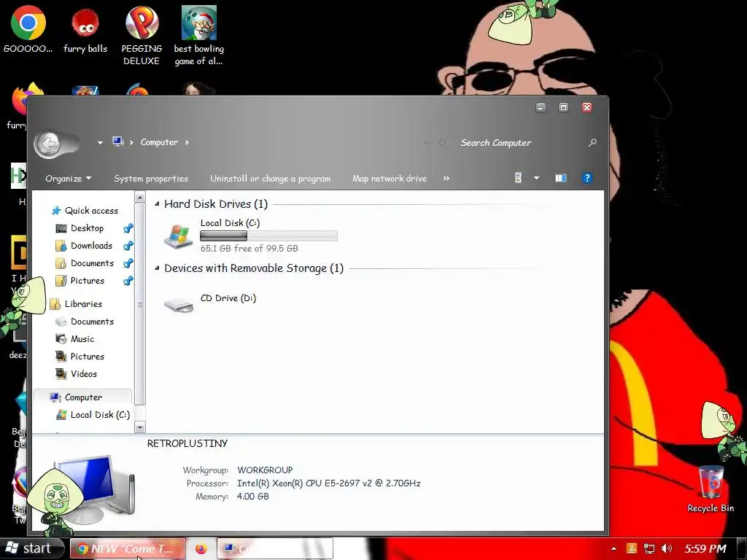Click the volume speaker tray icon
The width and height of the screenshot is (747, 560).
point(667,548)
